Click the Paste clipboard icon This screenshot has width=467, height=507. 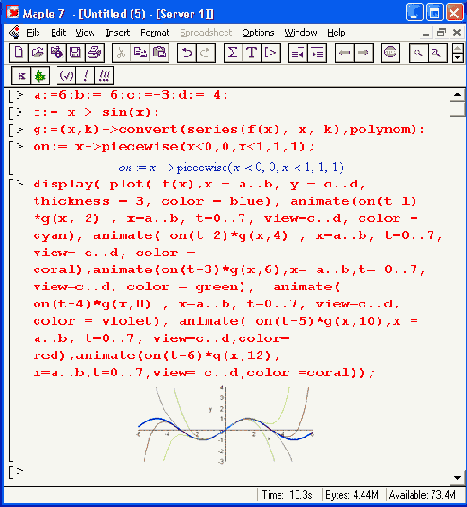click(x=159, y=53)
